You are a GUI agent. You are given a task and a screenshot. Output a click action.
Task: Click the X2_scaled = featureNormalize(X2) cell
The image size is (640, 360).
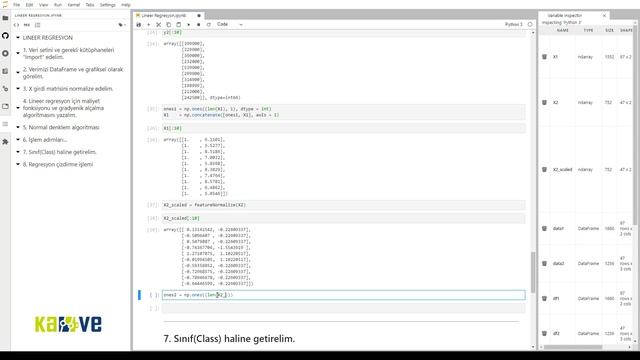coord(343,205)
